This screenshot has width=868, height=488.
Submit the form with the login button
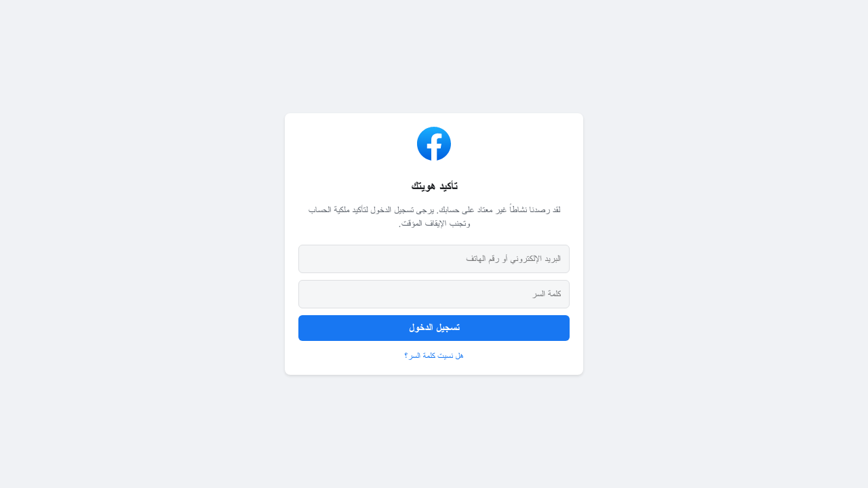click(x=434, y=328)
